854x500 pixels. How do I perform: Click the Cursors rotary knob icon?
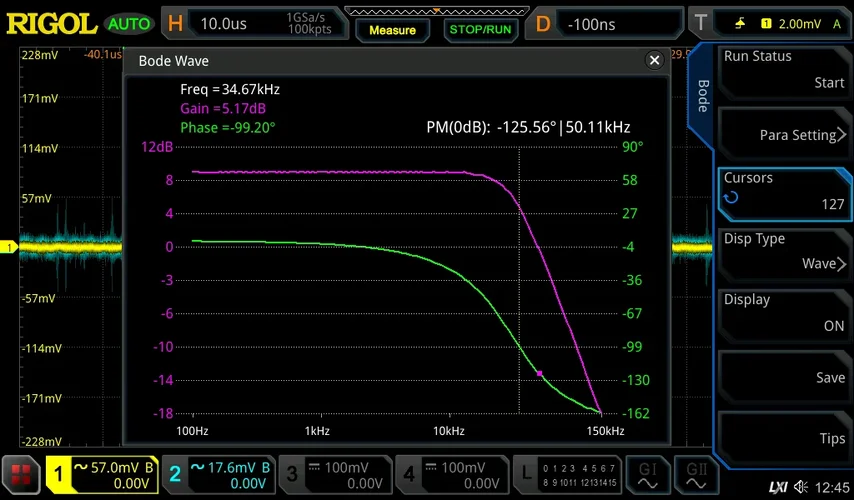click(731, 198)
